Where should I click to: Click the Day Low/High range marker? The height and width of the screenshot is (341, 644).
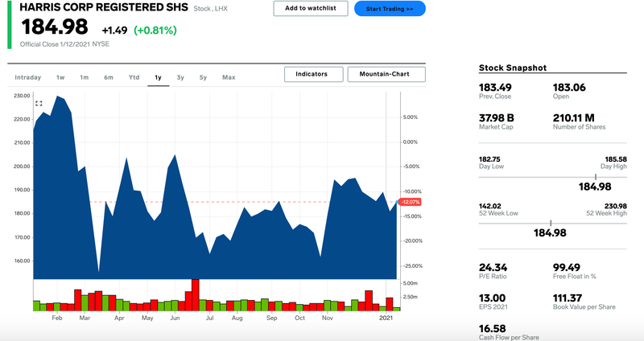(596, 177)
